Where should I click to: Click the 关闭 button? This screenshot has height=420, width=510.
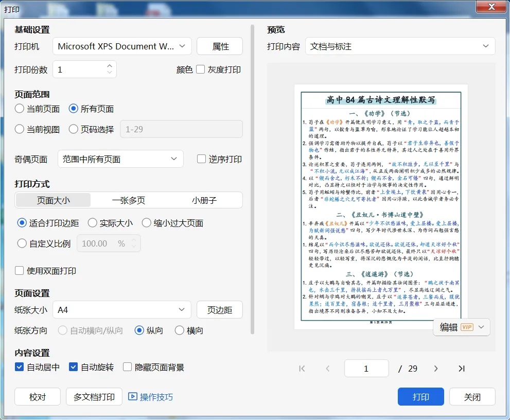(x=472, y=396)
